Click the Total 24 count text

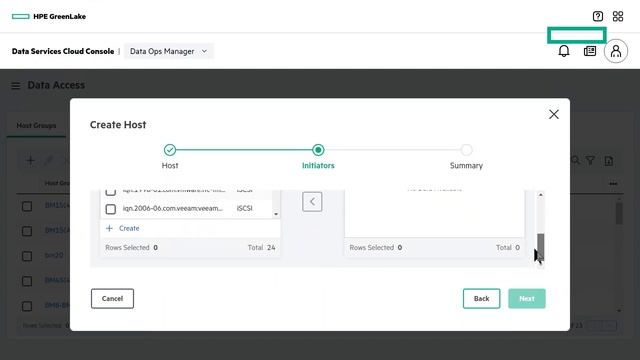click(x=261, y=248)
